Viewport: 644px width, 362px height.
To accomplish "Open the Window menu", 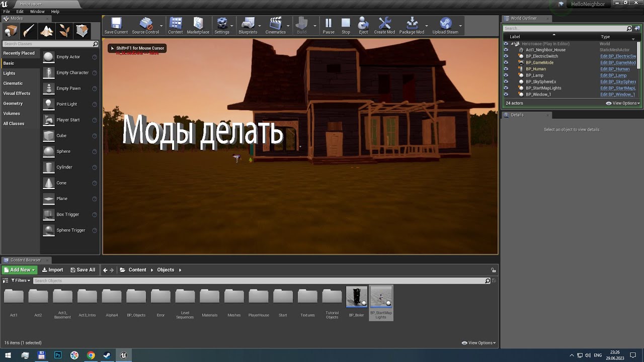I will tap(37, 12).
